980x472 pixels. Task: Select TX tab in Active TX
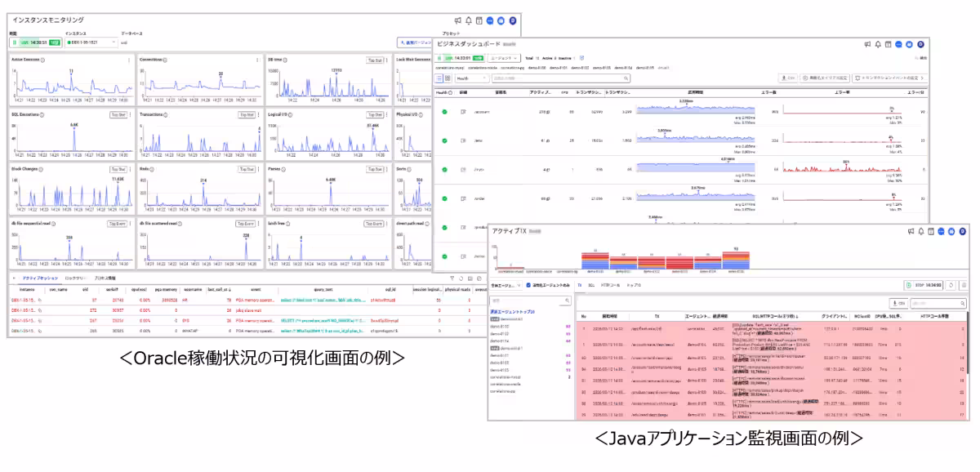[x=579, y=285]
